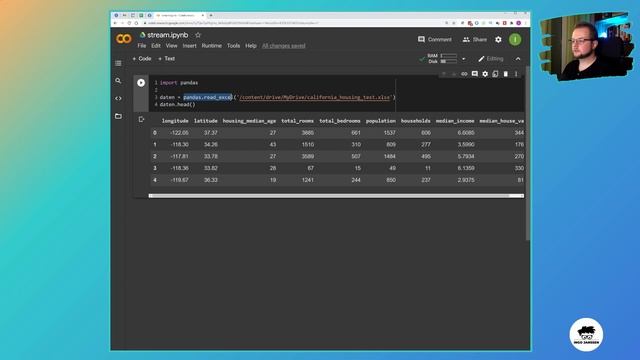Click the '6.6085' median income cell
640x360 pixels.
pos(466,133)
